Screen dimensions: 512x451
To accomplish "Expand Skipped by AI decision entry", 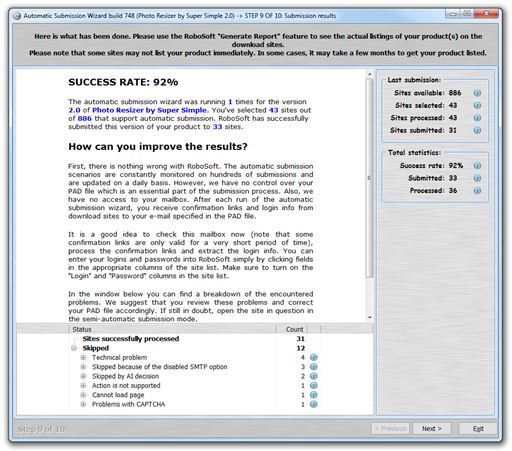I will [83, 376].
